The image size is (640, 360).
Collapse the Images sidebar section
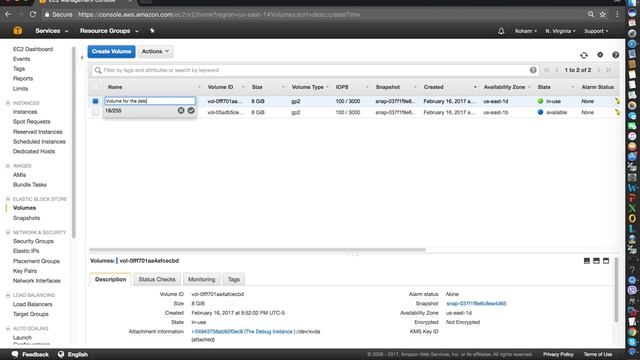click(8, 166)
